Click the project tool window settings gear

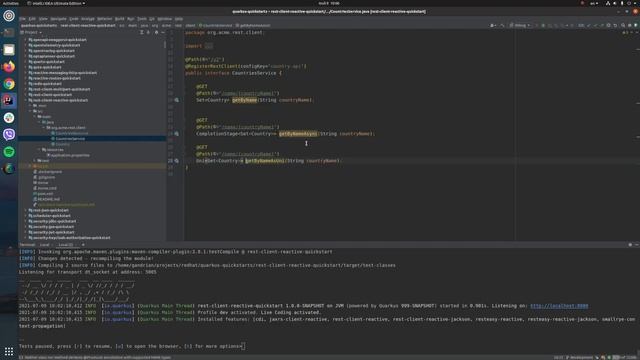(x=156, y=32)
